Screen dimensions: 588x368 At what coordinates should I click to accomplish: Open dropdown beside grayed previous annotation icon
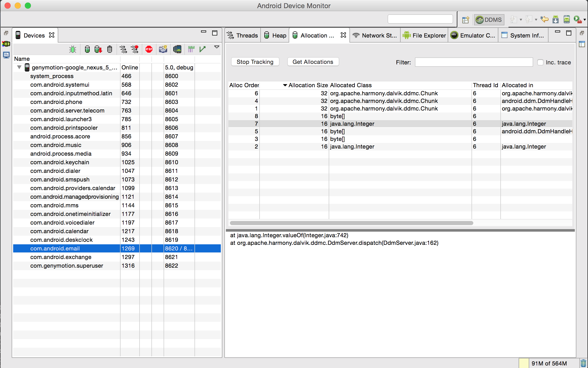[536, 20]
